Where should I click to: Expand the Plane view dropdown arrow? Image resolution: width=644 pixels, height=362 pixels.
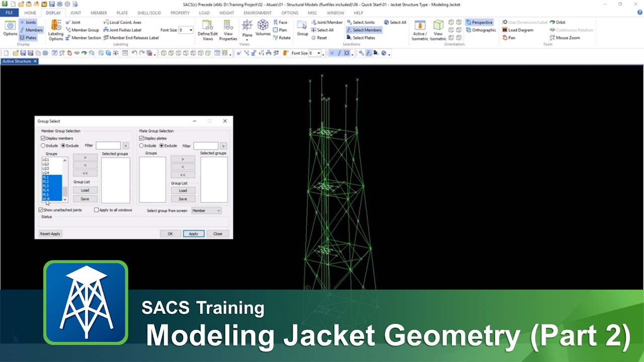[x=247, y=40]
